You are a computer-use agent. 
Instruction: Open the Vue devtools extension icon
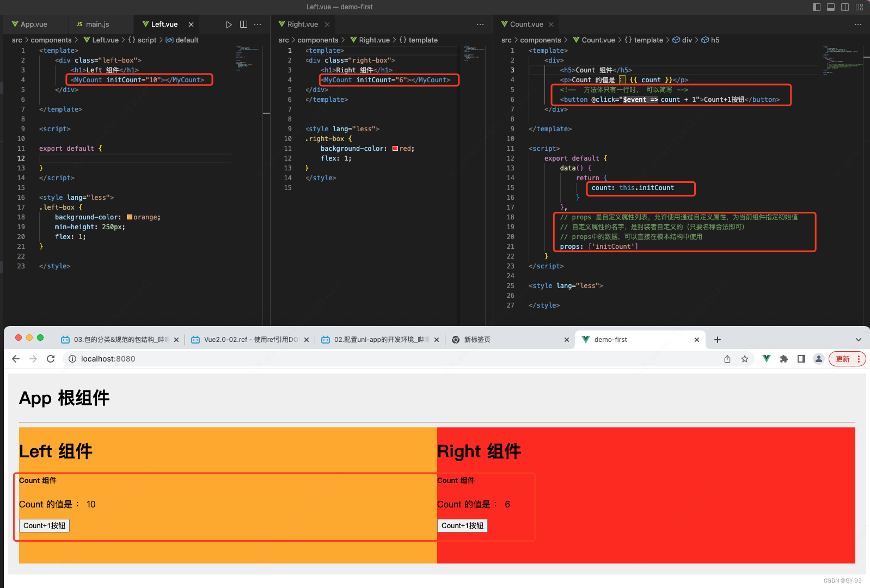[767, 359]
